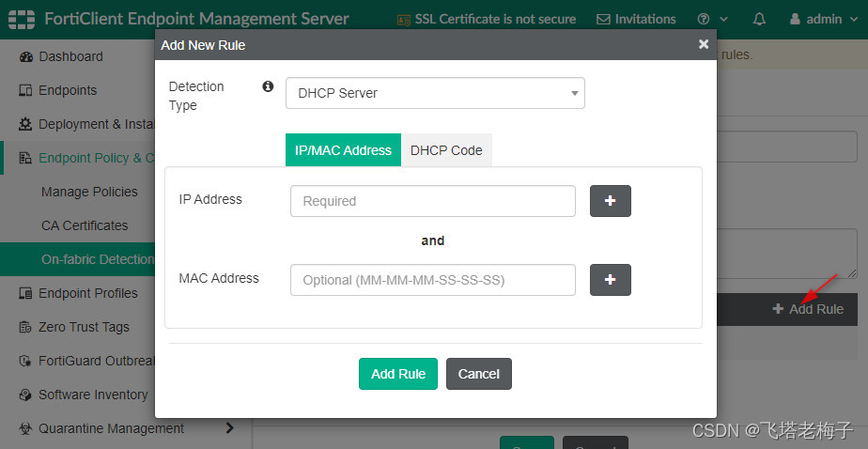Open CA Certificates menu item
This screenshot has width=868, height=449.
point(85,225)
